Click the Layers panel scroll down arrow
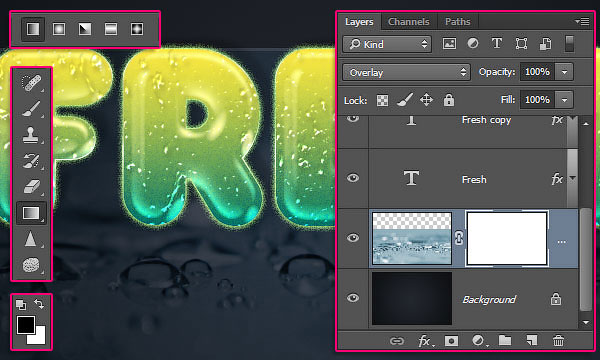Viewport: 600px width, 360px height. pyautogui.click(x=586, y=323)
